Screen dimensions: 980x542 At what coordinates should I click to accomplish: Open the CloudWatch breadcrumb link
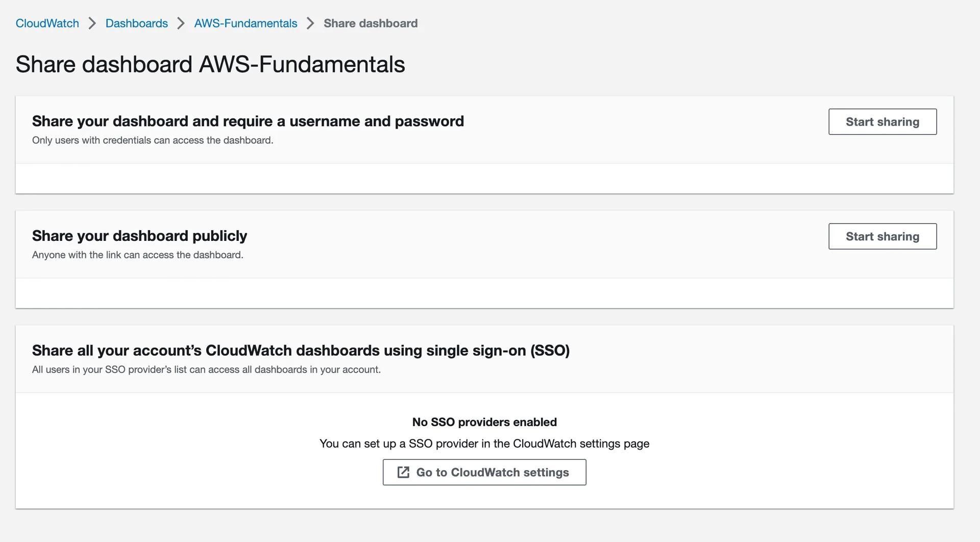point(47,23)
